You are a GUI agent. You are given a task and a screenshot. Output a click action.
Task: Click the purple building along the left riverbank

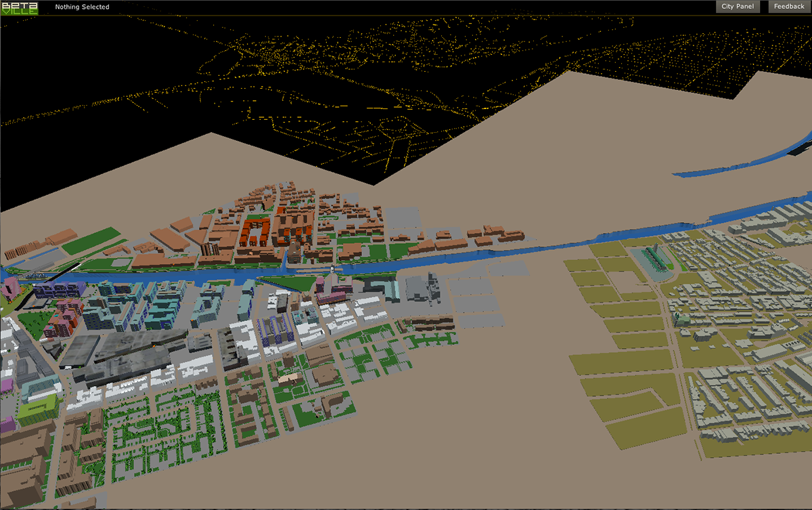click(58, 290)
